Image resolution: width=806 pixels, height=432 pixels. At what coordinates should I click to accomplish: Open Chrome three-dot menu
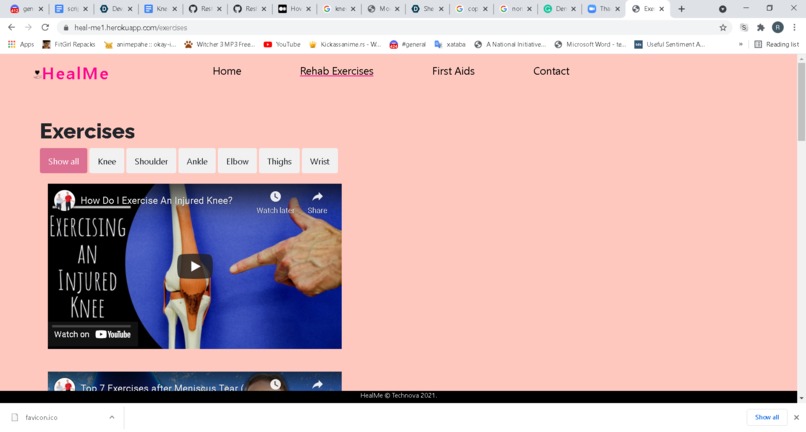pyautogui.click(x=794, y=28)
